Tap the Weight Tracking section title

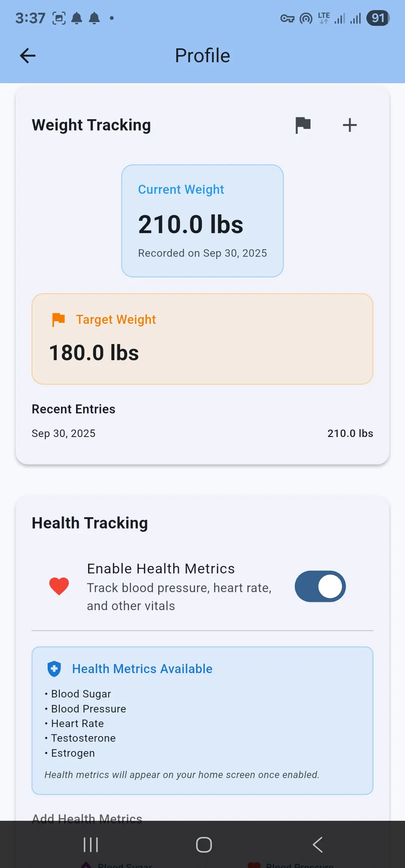(91, 125)
